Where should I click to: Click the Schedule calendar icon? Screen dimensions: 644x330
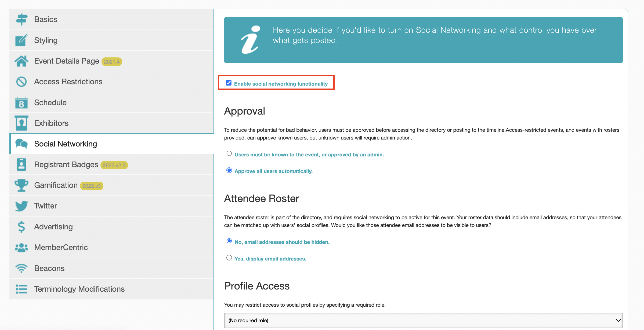click(21, 102)
